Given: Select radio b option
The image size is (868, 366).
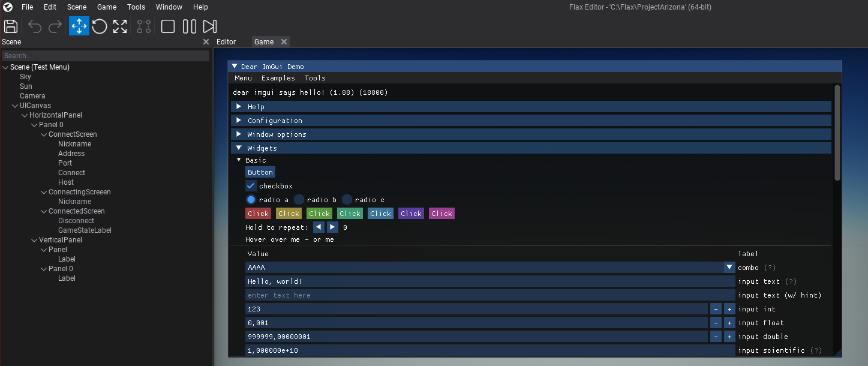Looking at the screenshot, I should [299, 200].
